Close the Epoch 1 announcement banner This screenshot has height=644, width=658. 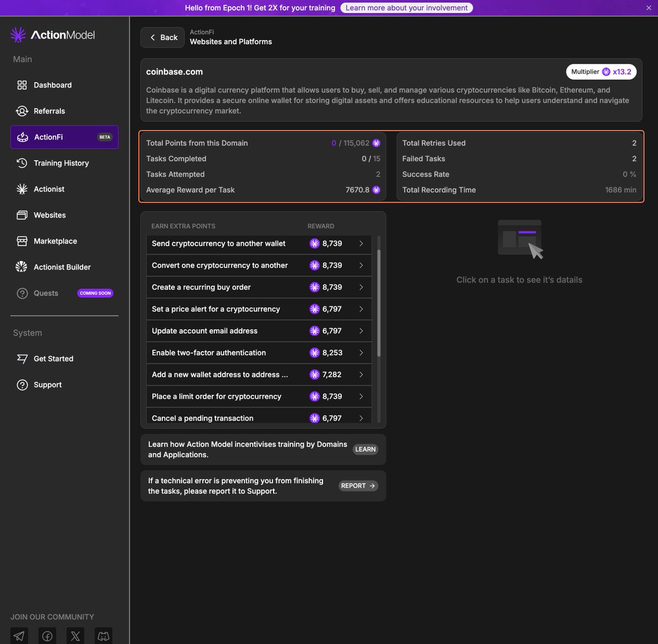tap(649, 8)
